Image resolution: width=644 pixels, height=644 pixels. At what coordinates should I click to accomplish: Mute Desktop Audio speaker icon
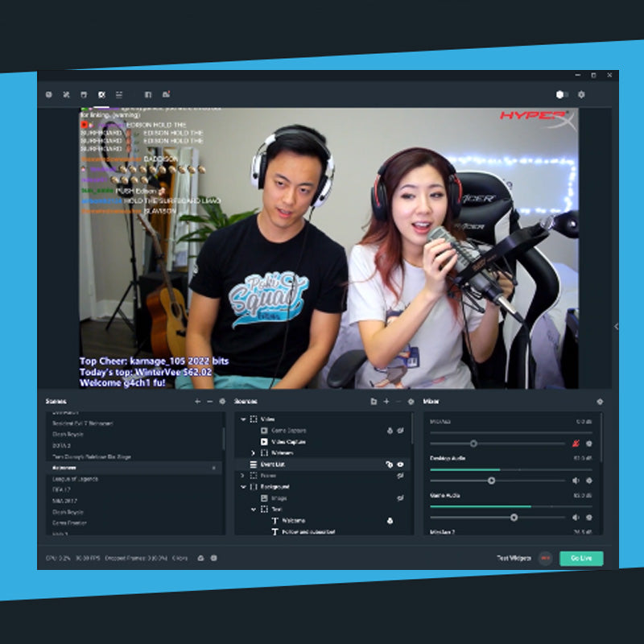pos(576,481)
